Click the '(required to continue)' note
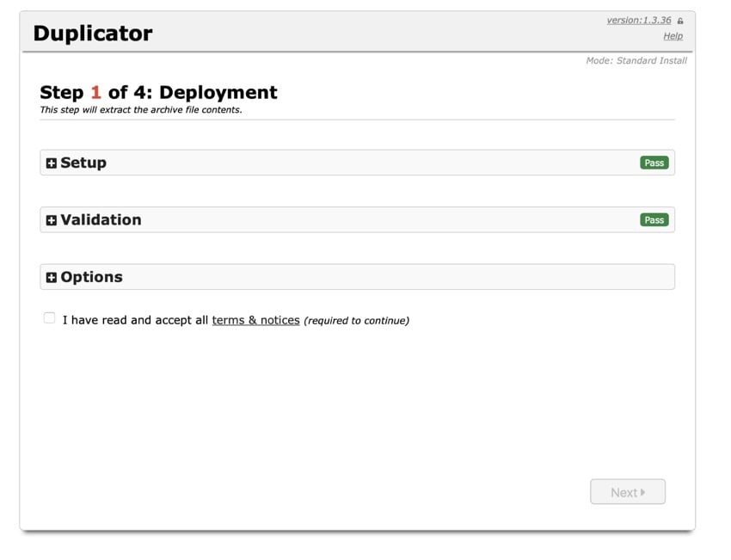 tap(356, 321)
